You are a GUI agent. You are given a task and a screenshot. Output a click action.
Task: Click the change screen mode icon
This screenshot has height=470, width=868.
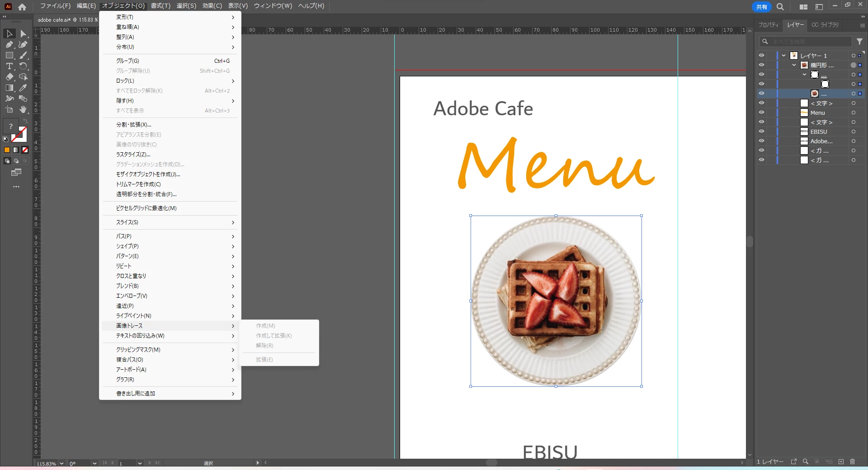16,172
